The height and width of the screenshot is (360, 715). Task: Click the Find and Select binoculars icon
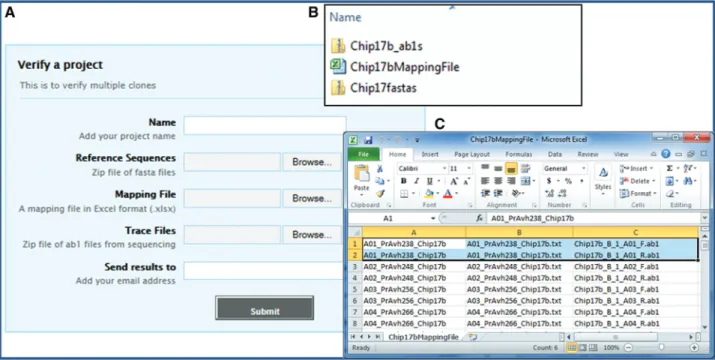[x=687, y=181]
